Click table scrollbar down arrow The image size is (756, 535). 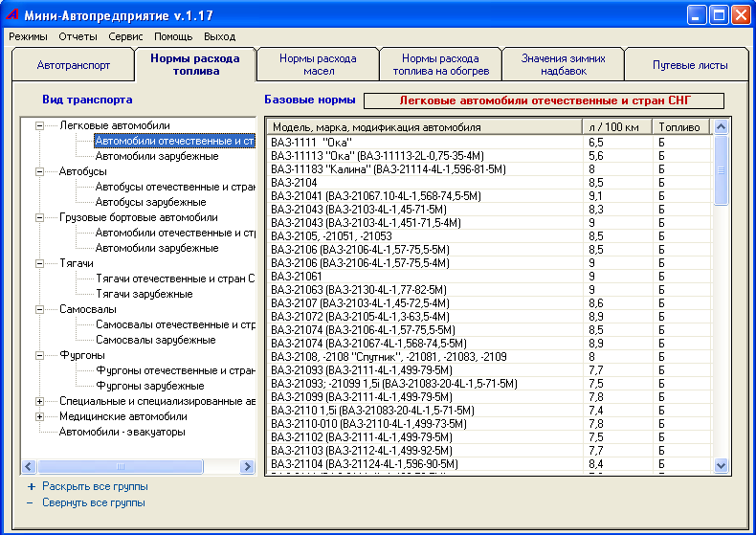[x=721, y=465]
